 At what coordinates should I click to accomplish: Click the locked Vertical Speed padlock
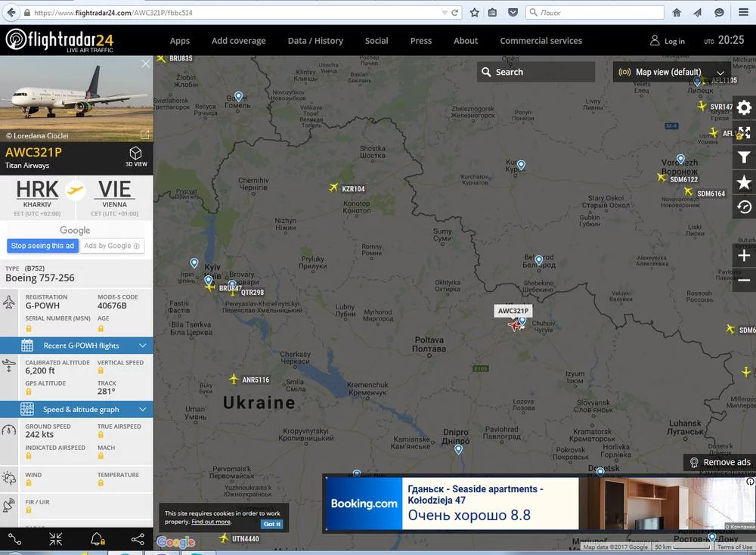pos(101,371)
